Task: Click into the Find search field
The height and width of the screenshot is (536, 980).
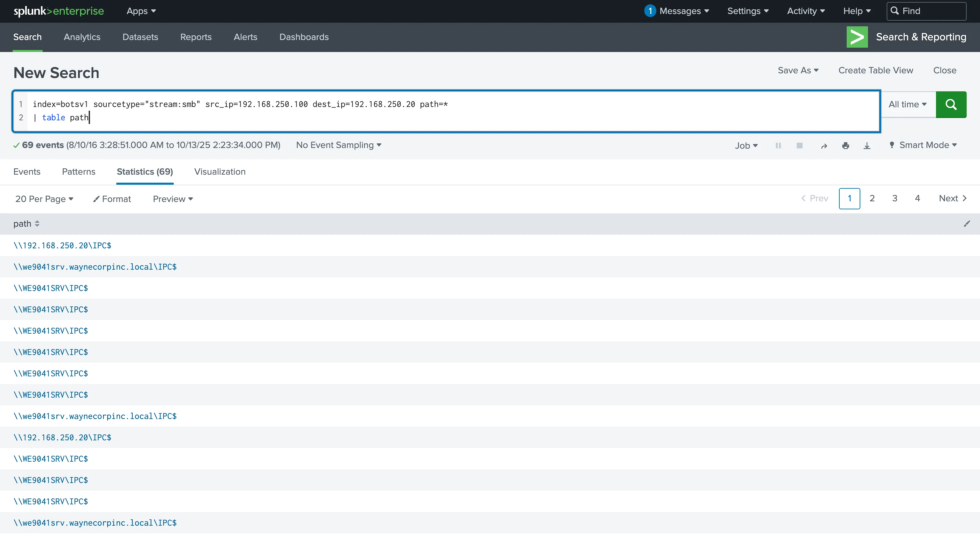Action: pyautogui.click(x=926, y=11)
